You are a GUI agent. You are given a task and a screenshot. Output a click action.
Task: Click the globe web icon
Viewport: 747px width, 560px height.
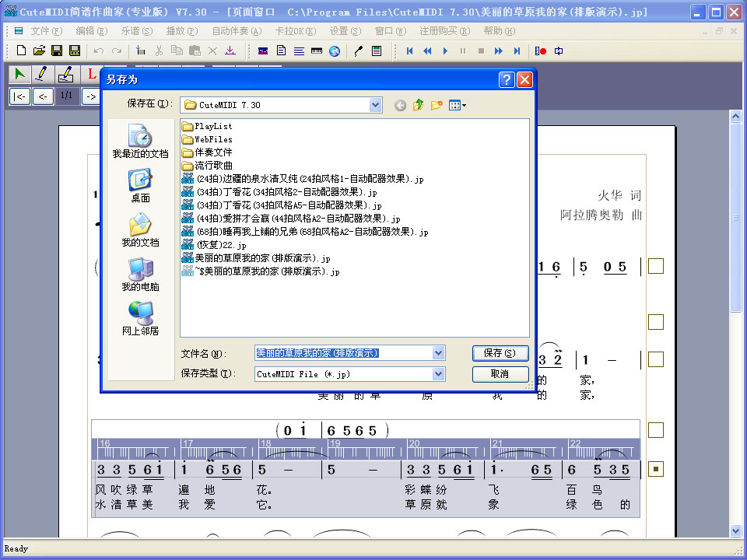(x=335, y=51)
